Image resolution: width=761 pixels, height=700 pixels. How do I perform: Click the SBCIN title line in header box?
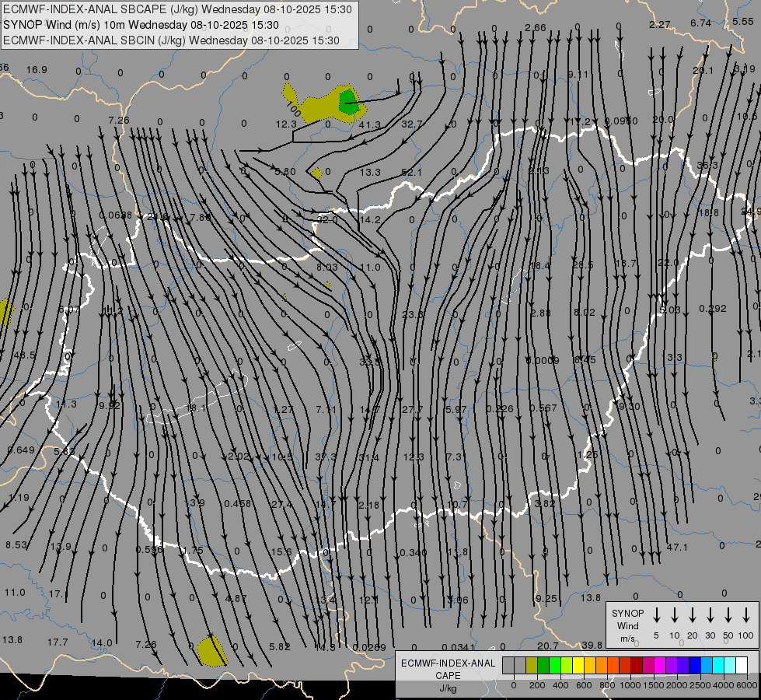171,40
